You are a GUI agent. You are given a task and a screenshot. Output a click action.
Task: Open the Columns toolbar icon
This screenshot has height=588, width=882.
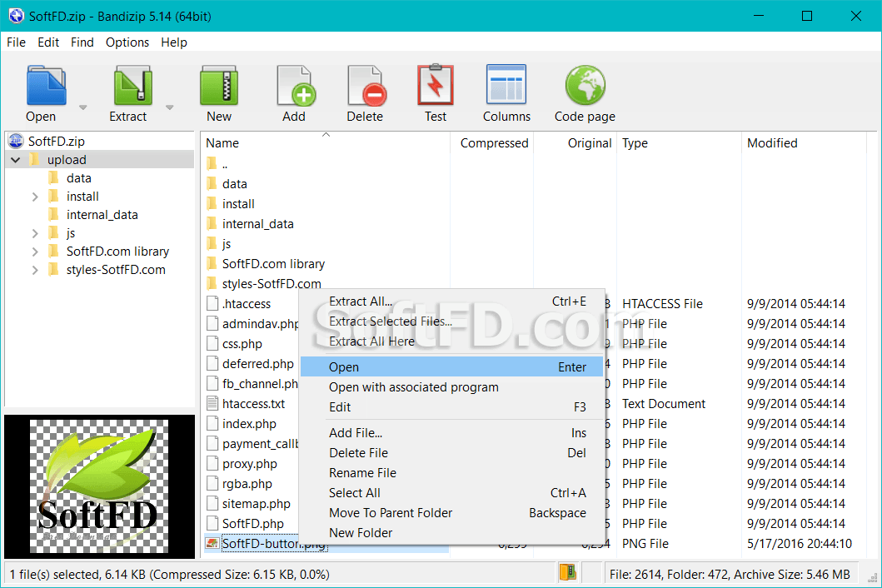(x=506, y=84)
